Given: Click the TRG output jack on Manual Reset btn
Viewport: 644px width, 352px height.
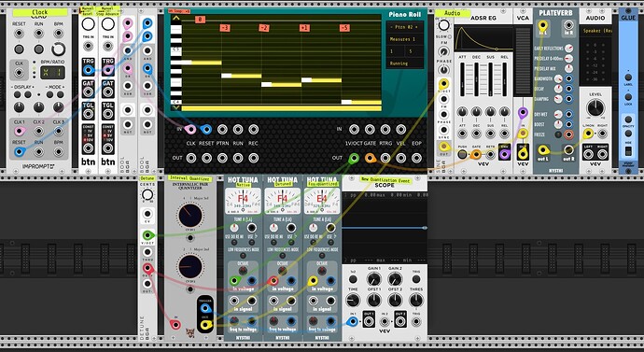Looking at the screenshot, I should pyautogui.click(x=88, y=70).
